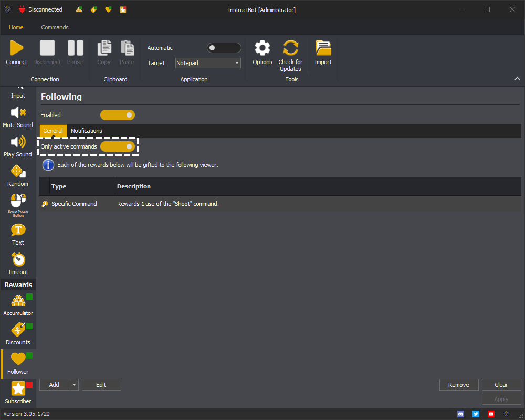The width and height of the screenshot is (525, 420).
Task: Click the Add reward button
Action: [x=55, y=385]
